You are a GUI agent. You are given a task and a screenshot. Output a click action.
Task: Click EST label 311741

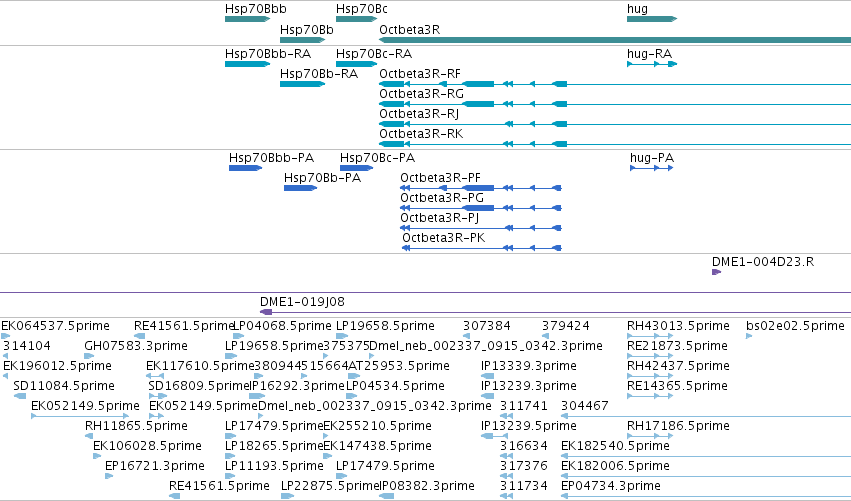(524, 405)
